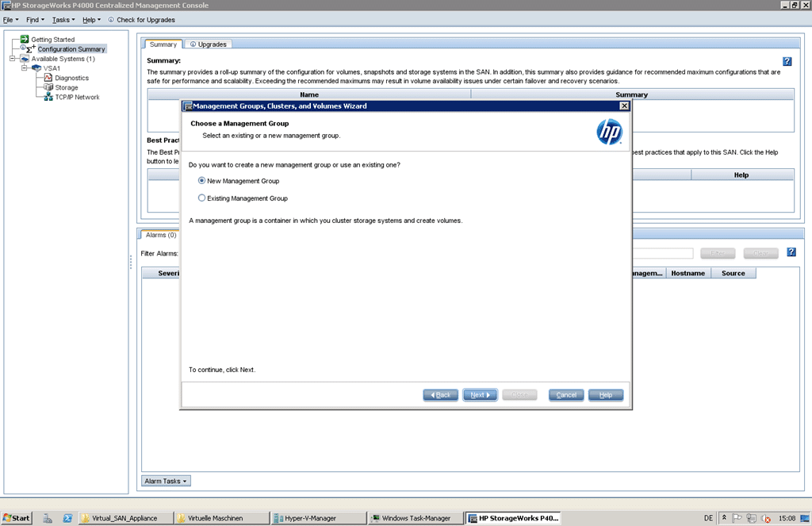Open Virtuelle Maschinen folder from taskbar

click(x=221, y=518)
